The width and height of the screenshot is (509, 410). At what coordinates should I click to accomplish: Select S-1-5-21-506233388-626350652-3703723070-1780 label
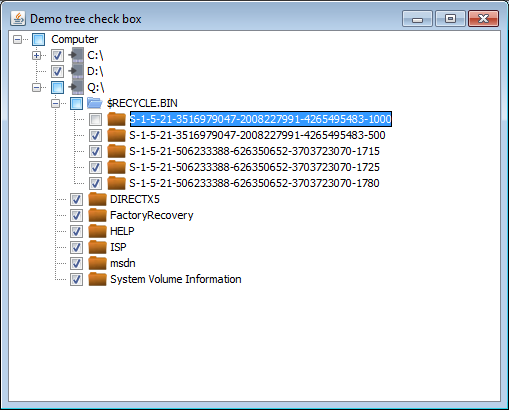coord(254,183)
